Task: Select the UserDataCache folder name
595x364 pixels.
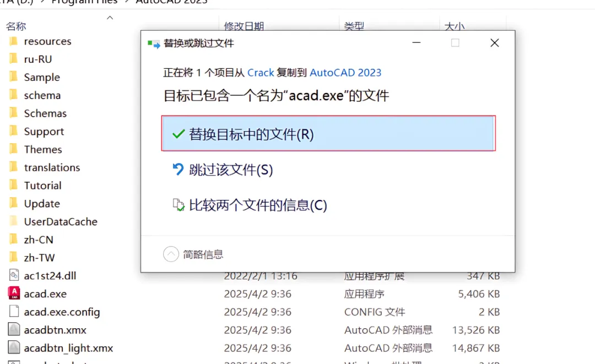Action: [x=61, y=221]
